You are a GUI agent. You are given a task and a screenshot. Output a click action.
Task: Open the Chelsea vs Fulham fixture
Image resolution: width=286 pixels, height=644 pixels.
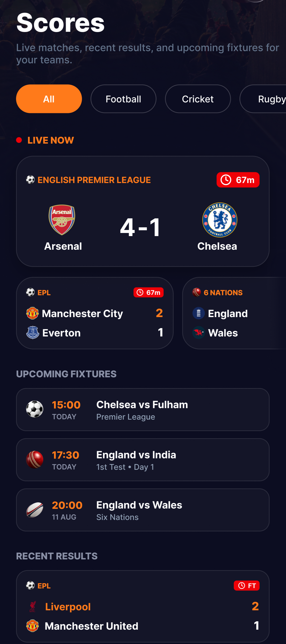[143, 410]
